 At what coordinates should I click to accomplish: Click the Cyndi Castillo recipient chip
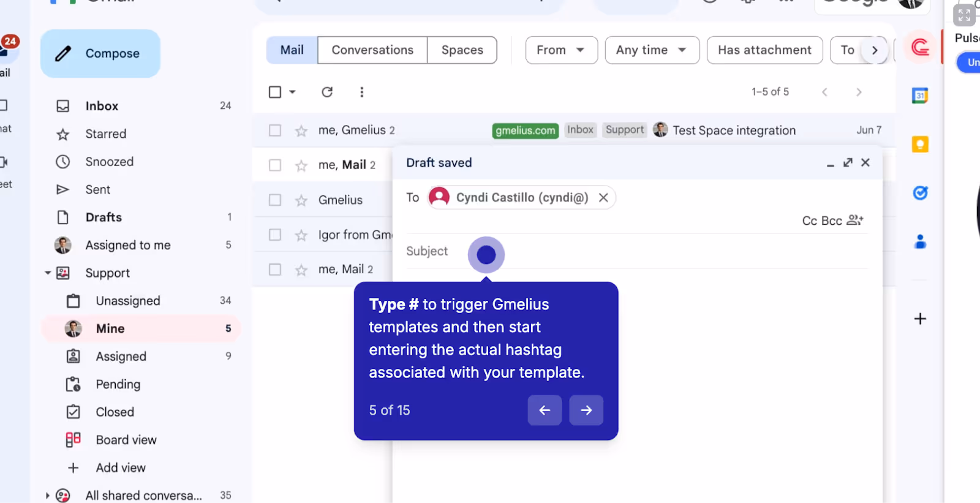click(521, 197)
